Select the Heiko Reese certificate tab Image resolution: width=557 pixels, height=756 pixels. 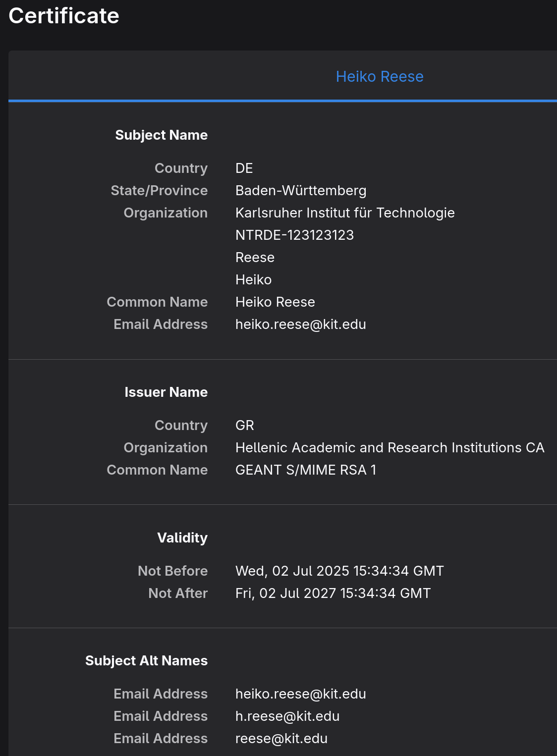(x=380, y=76)
